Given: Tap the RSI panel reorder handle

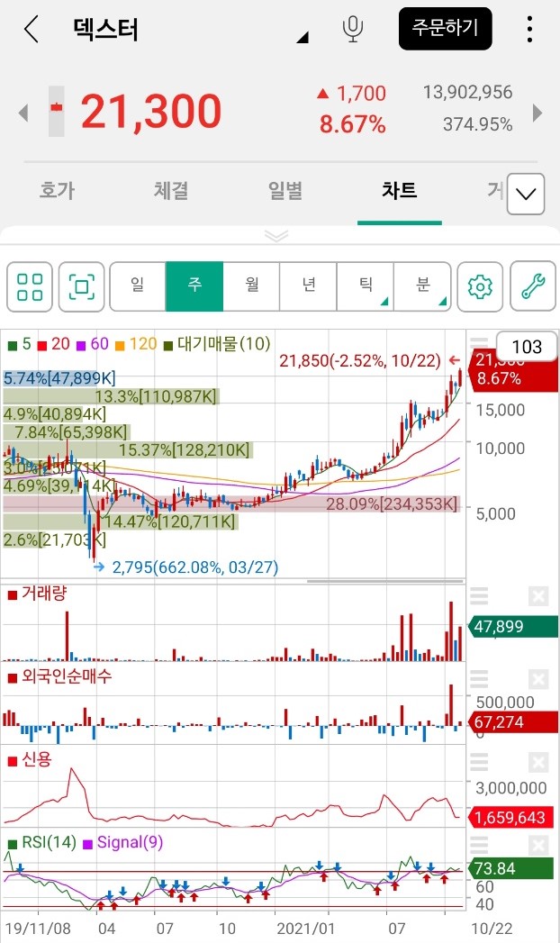Looking at the screenshot, I should click(479, 845).
